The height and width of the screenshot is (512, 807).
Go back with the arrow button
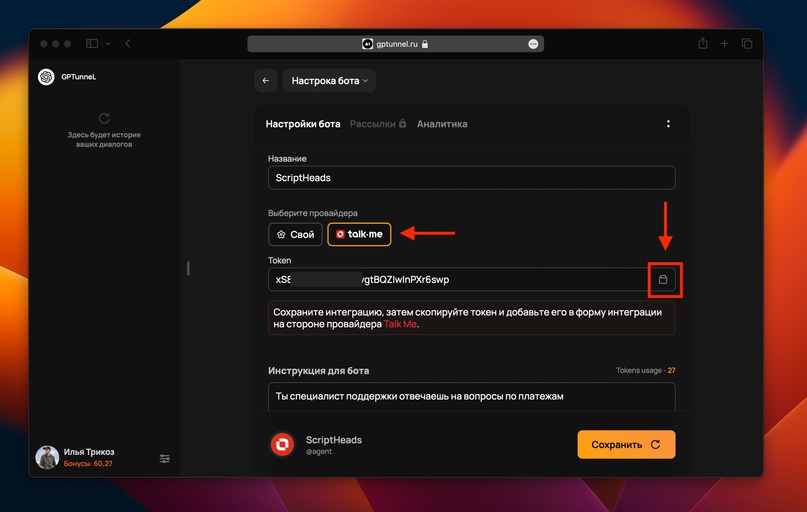tap(266, 81)
